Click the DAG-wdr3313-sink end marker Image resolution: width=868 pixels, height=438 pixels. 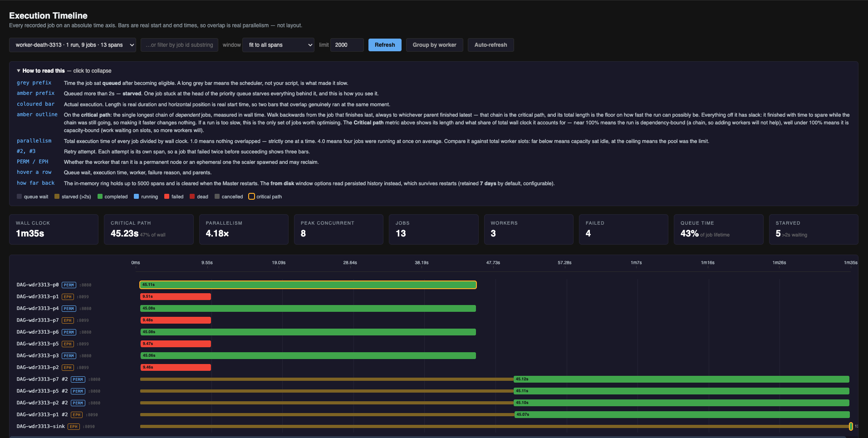851,426
